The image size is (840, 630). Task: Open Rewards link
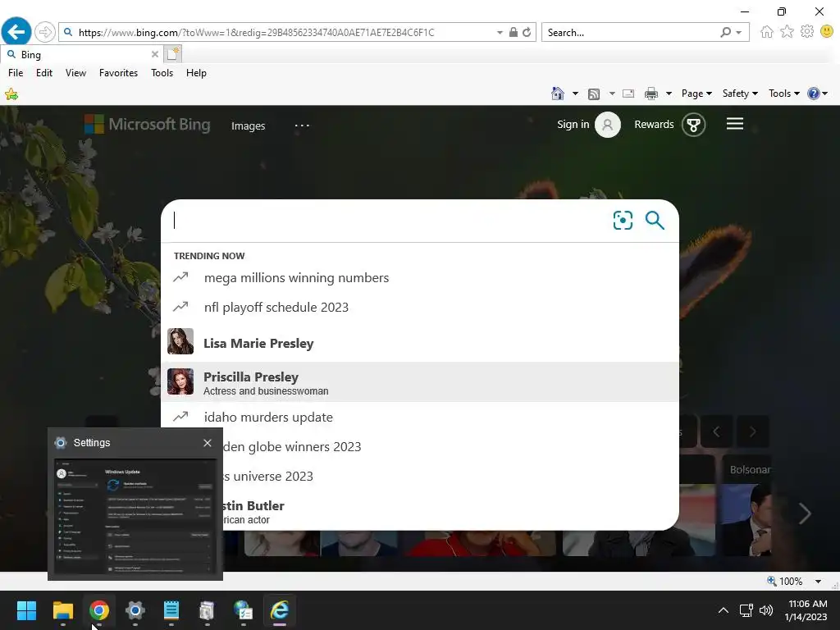click(x=654, y=125)
